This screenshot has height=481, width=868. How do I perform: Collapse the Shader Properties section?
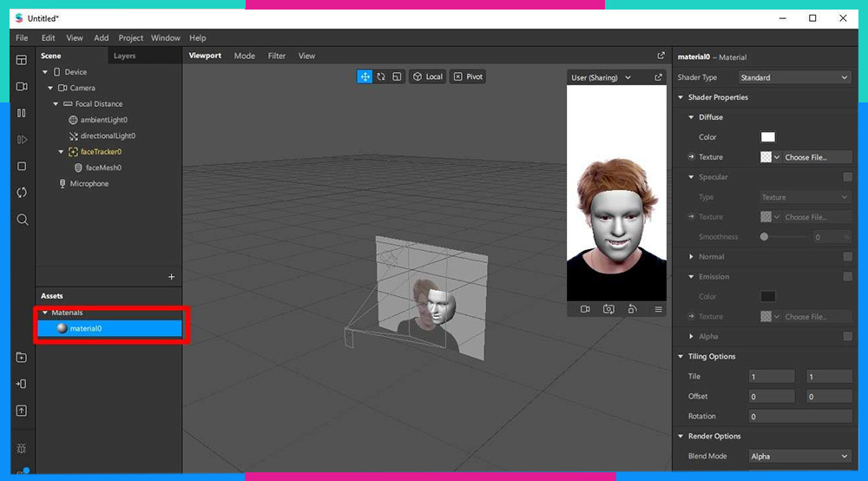click(x=681, y=97)
